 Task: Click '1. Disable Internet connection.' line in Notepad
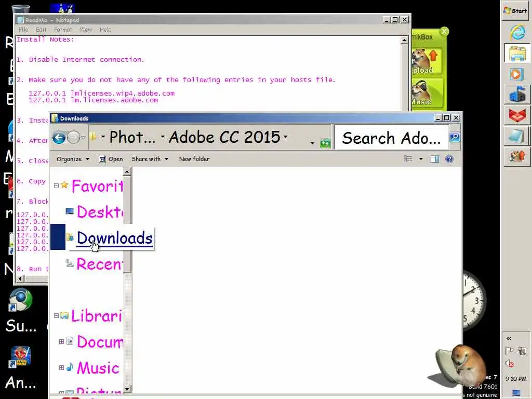coord(81,60)
